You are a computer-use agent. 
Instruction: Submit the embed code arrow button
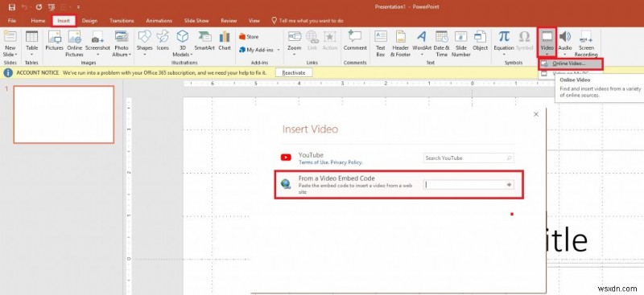(x=510, y=185)
